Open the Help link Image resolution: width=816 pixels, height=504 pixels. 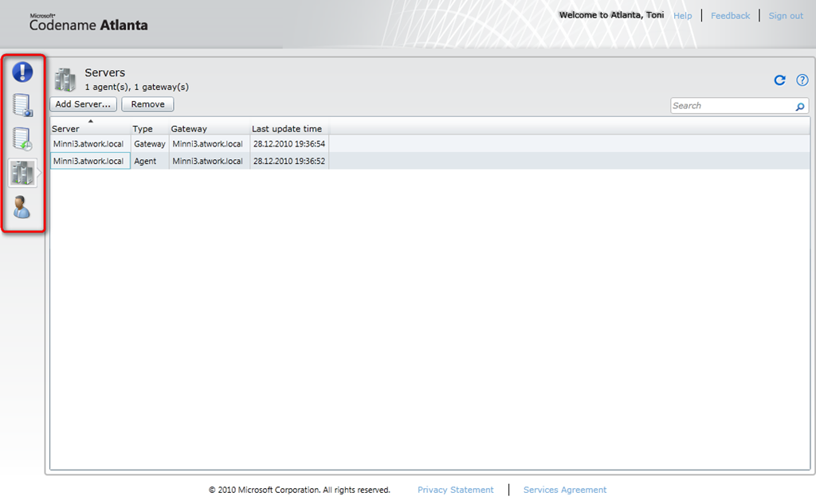[x=682, y=16]
